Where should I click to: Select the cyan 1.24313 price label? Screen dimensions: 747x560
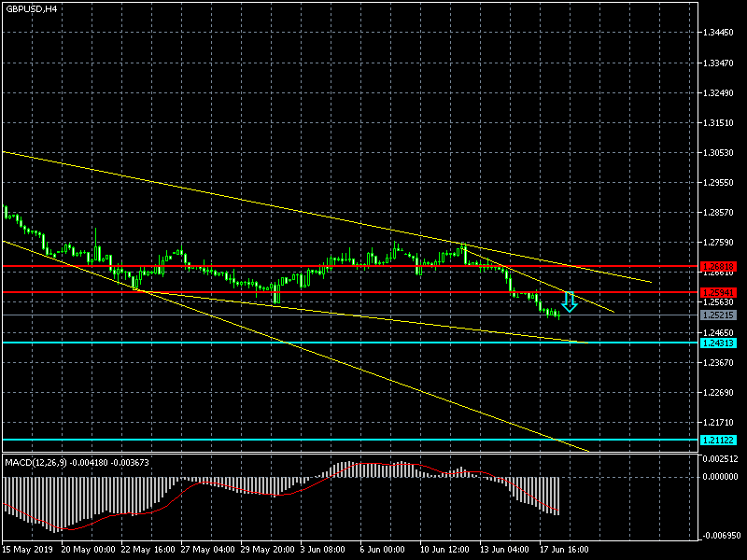[718, 343]
